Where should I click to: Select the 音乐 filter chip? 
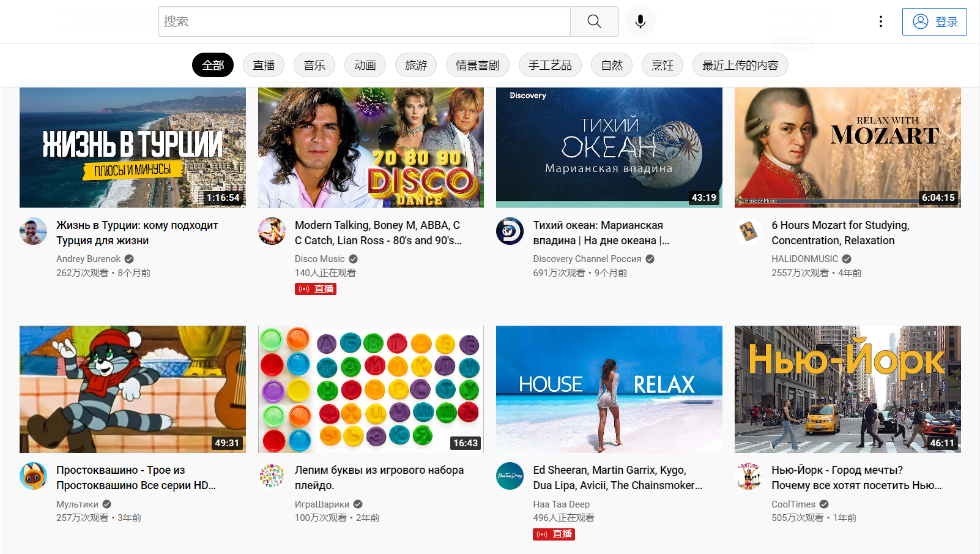pyautogui.click(x=314, y=65)
